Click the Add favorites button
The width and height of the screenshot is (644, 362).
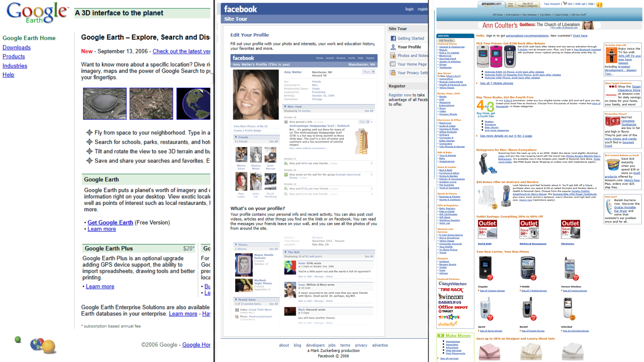(x=446, y=41)
